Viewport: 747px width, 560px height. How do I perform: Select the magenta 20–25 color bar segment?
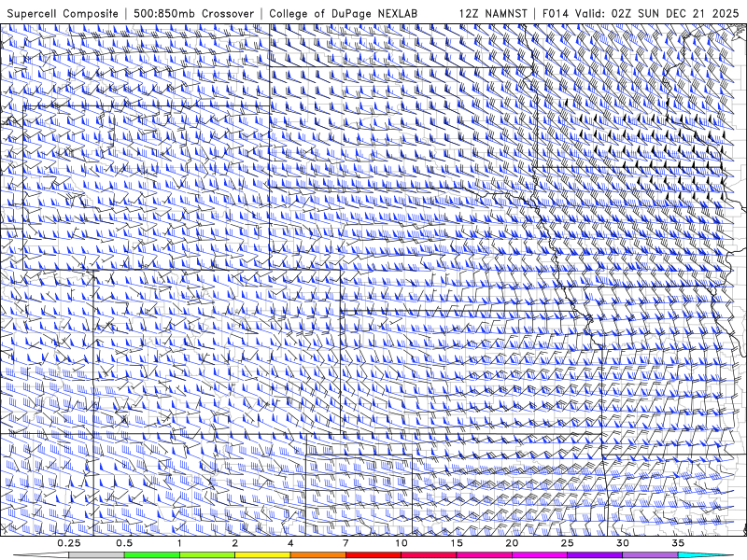coord(540,555)
